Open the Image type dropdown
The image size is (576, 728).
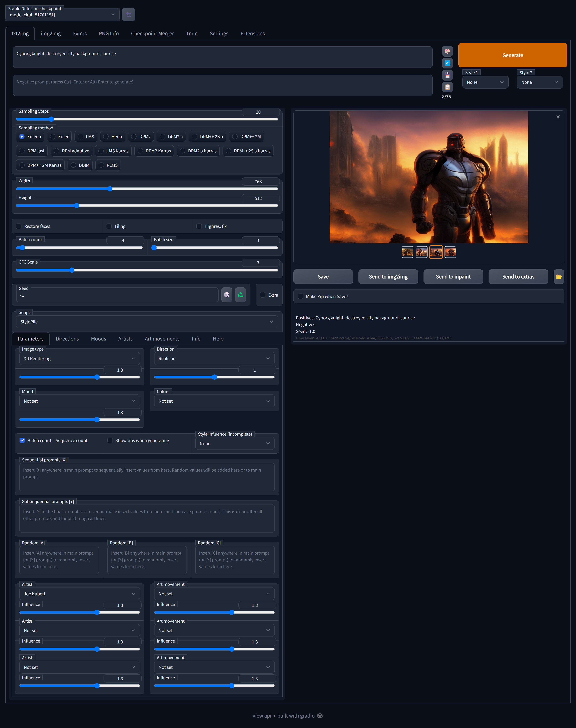click(x=80, y=359)
